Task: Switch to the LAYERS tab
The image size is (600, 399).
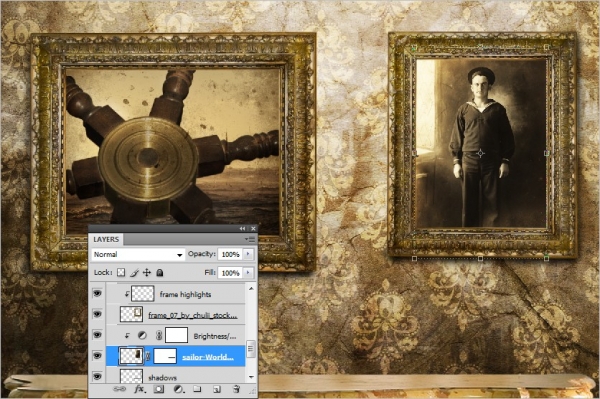Action: [x=106, y=239]
